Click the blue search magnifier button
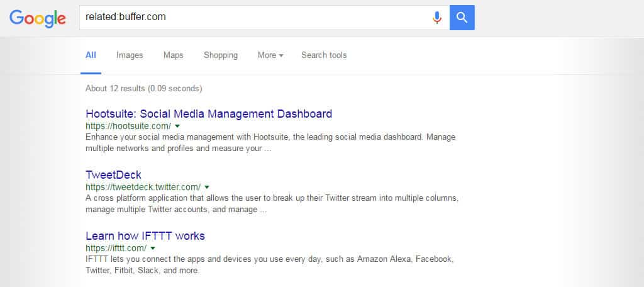Viewport: 644px width, 287px height. (x=462, y=17)
